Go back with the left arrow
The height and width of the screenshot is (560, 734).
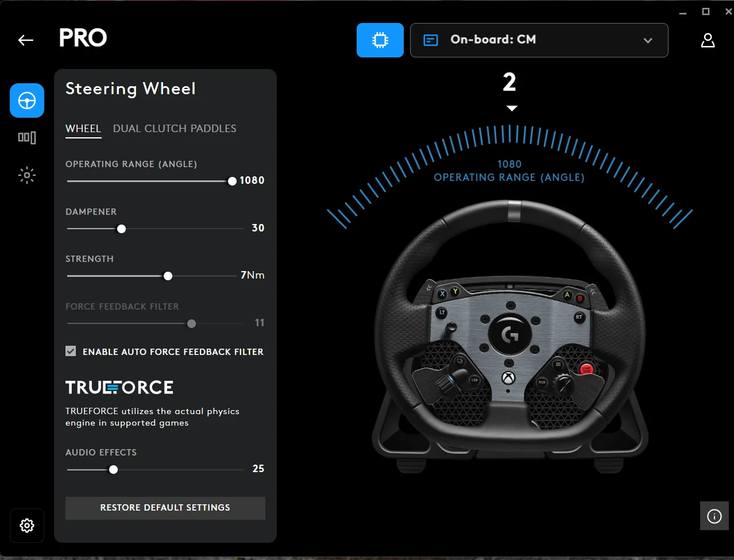tap(26, 40)
